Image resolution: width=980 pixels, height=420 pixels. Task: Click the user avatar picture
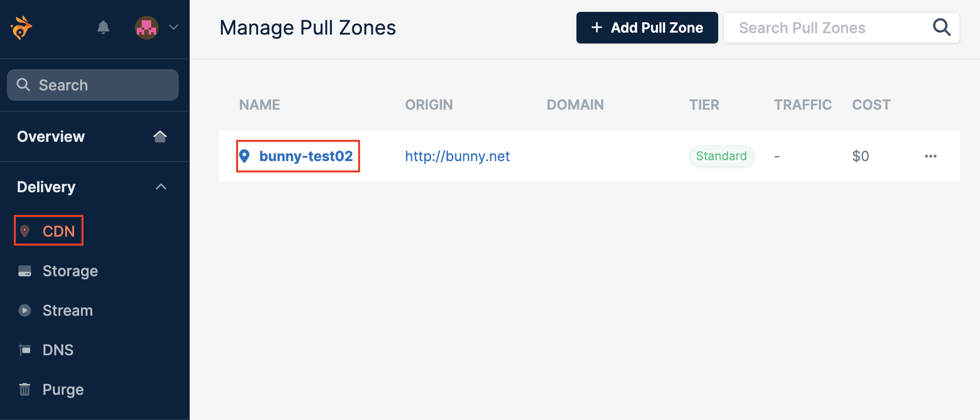click(x=147, y=28)
